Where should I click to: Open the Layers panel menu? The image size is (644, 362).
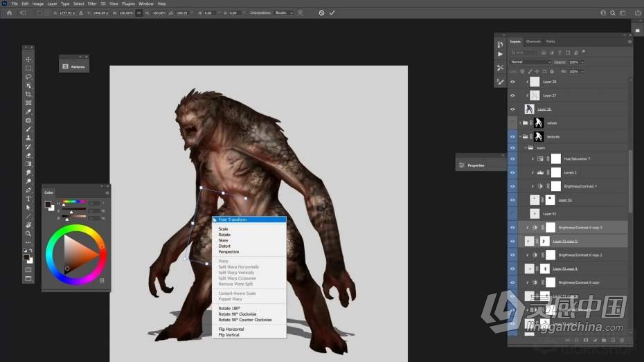(629, 42)
